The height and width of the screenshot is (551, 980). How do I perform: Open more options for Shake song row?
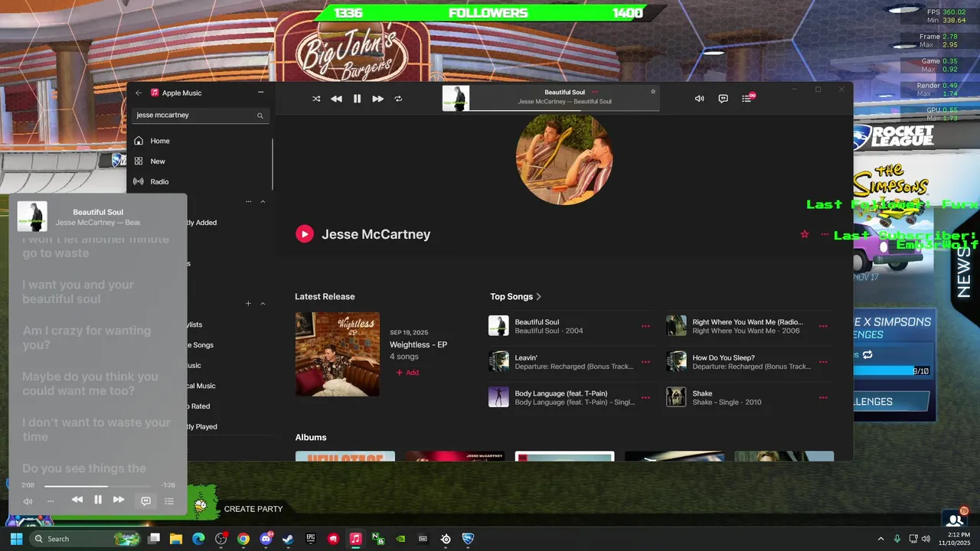[823, 398]
